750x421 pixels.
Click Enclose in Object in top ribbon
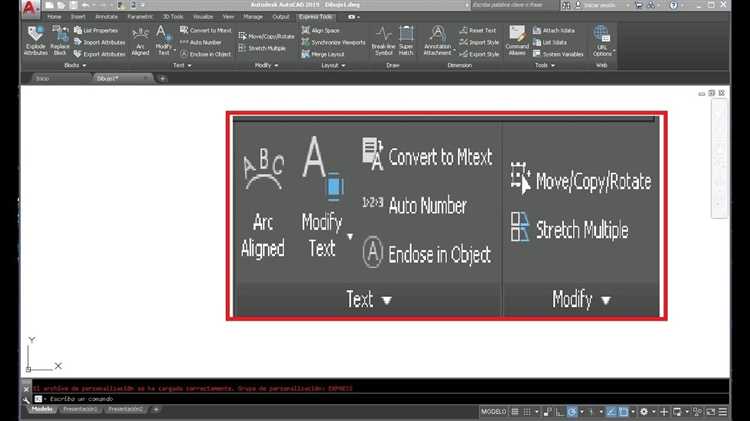[x=206, y=54]
